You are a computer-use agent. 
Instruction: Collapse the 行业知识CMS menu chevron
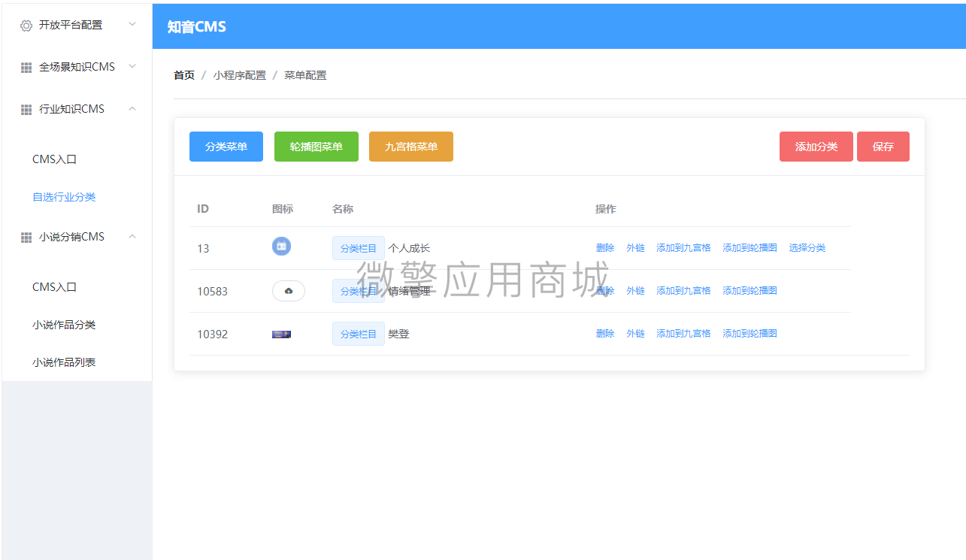coord(132,108)
